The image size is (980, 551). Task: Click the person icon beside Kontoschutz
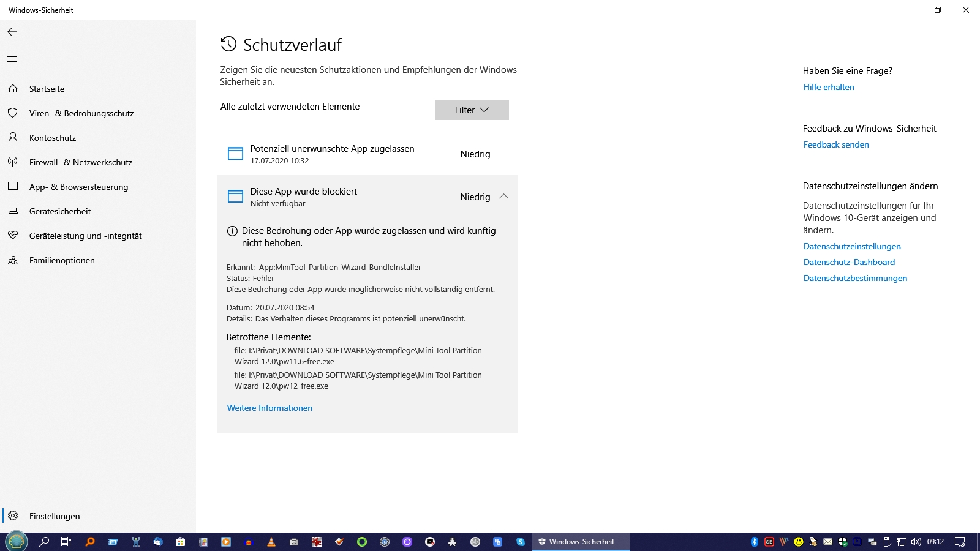click(13, 137)
